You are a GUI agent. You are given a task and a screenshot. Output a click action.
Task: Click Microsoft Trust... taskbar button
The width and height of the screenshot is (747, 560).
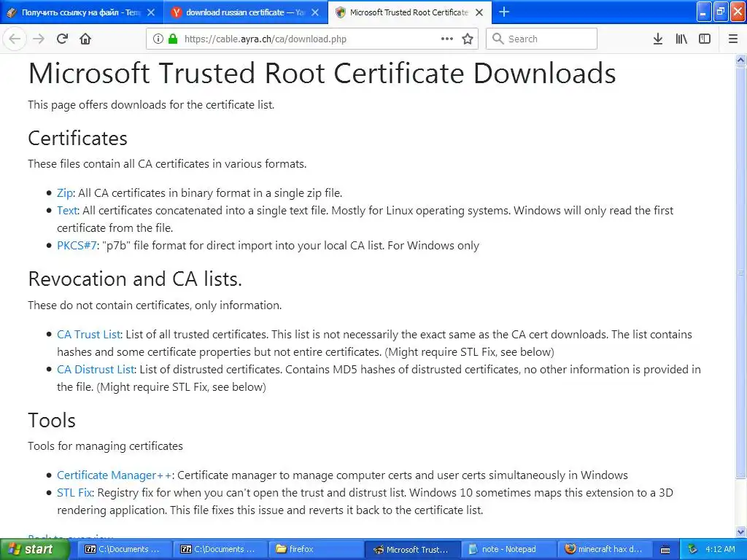click(x=413, y=549)
